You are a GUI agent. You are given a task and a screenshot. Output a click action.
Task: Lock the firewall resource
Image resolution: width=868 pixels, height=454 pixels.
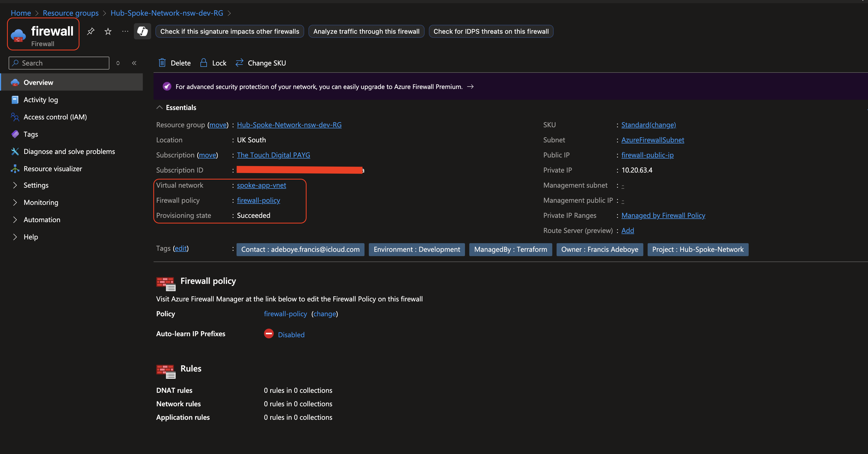pyautogui.click(x=213, y=63)
